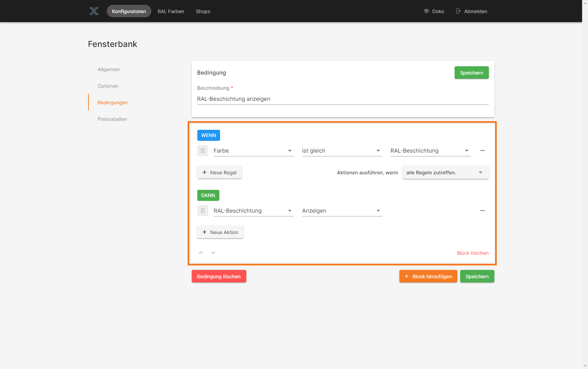Move block down with chevron arrow
588x369 pixels.
pyautogui.click(x=213, y=253)
